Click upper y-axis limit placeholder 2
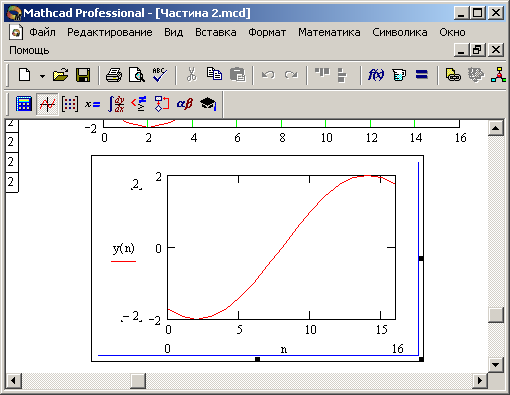The height and width of the screenshot is (395, 510). tap(136, 185)
